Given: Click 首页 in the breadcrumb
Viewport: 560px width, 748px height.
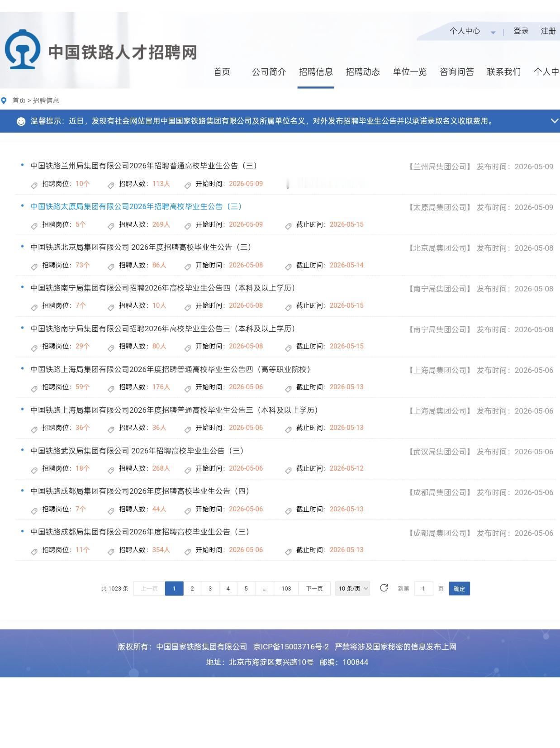Looking at the screenshot, I should (x=19, y=100).
